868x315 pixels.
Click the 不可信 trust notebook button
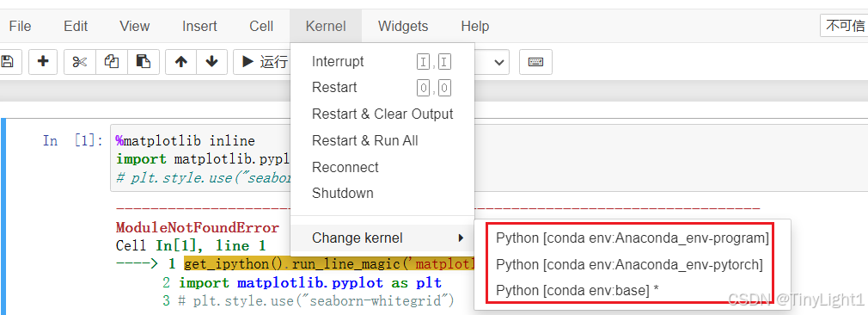click(845, 26)
